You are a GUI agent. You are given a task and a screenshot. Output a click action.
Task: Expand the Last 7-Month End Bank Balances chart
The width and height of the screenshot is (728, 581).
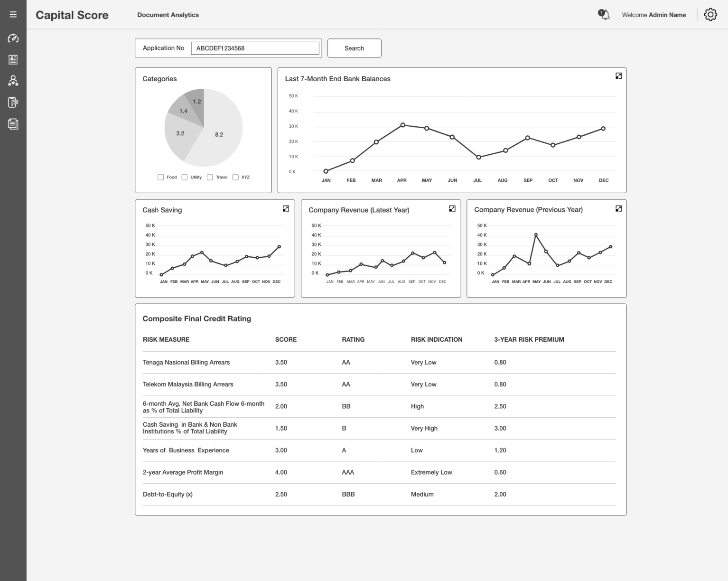[618, 75]
